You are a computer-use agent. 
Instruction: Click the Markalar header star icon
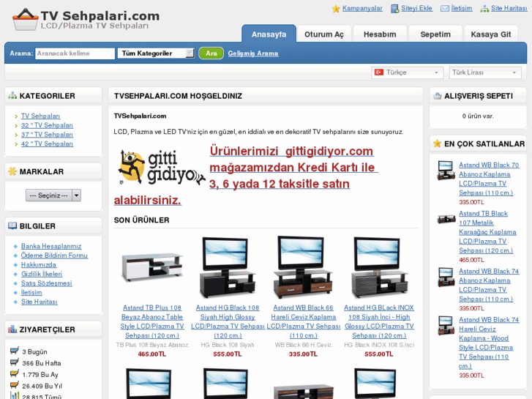pyautogui.click(x=12, y=171)
